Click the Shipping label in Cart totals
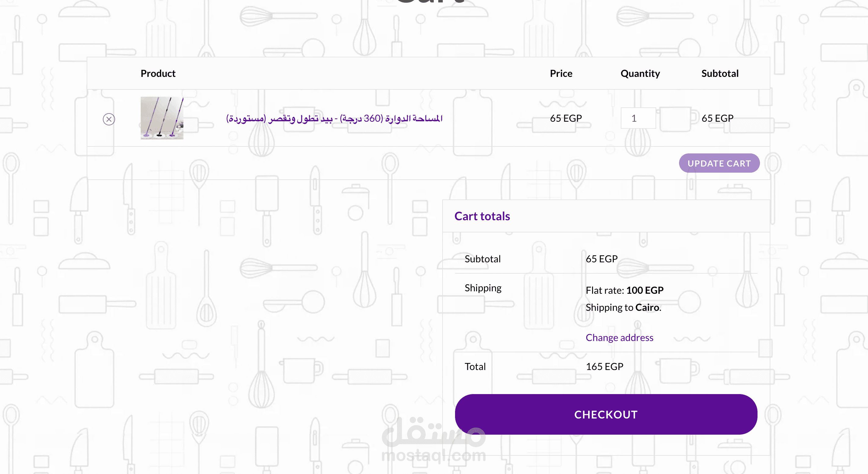 point(483,288)
